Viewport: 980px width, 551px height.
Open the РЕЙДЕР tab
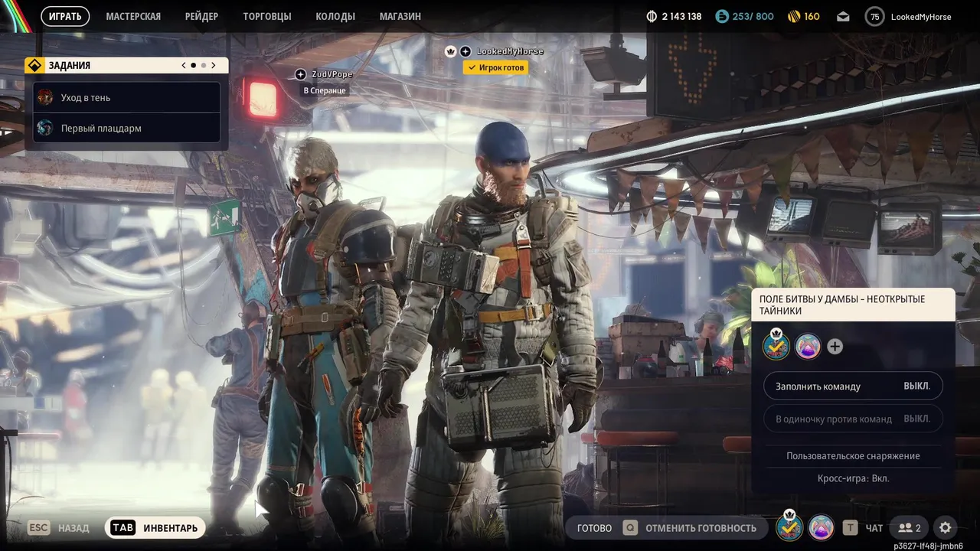point(201,16)
